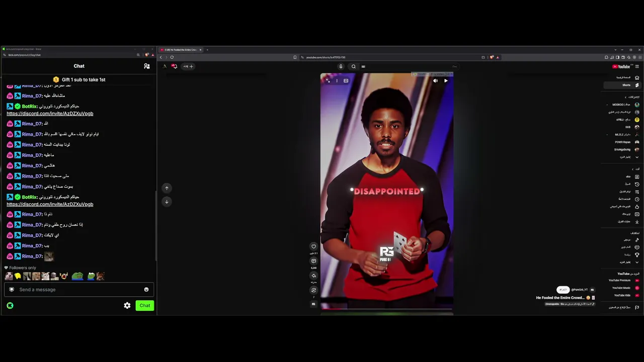The height and width of the screenshot is (362, 644).
Task: Click the green Chat send button
Action: coord(145,306)
